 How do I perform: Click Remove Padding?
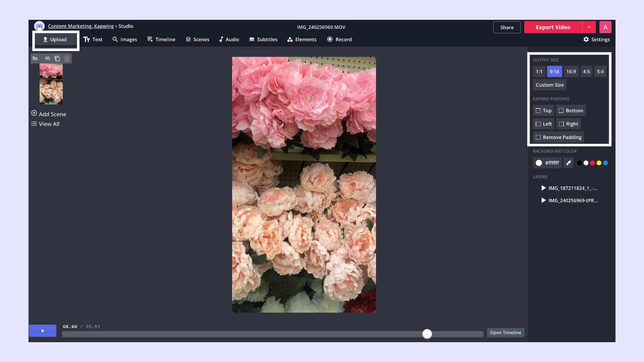(x=558, y=137)
